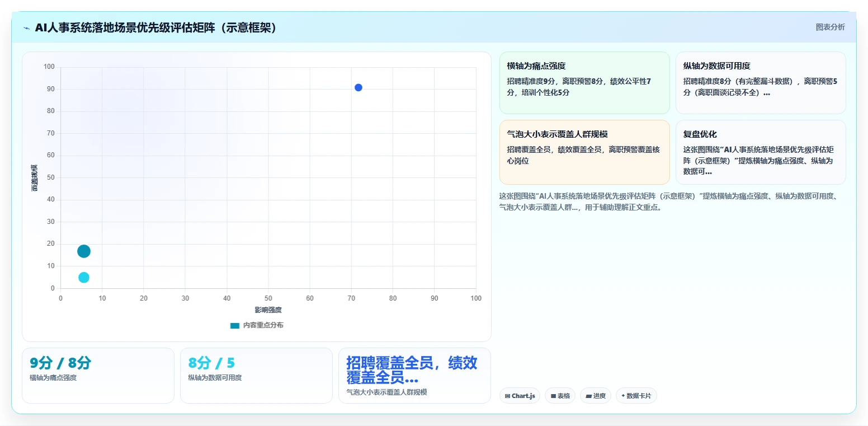Viewport: 868px width, 426px height.
Task: Open the 数据卡片 tag chip
Action: point(636,396)
